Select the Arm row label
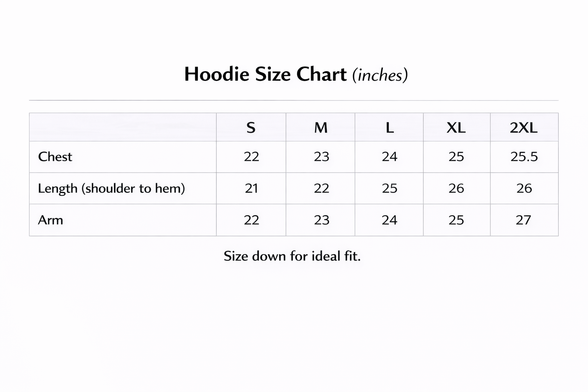588x392 pixels. [x=51, y=220]
